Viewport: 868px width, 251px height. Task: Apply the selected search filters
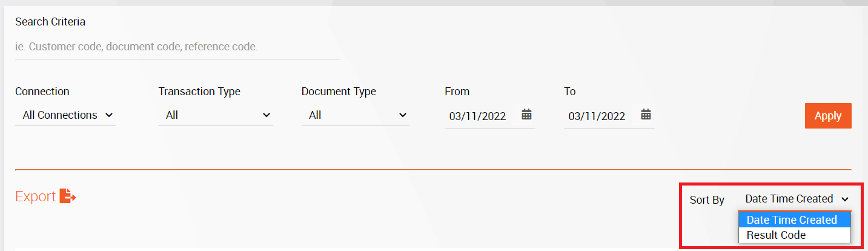[828, 116]
